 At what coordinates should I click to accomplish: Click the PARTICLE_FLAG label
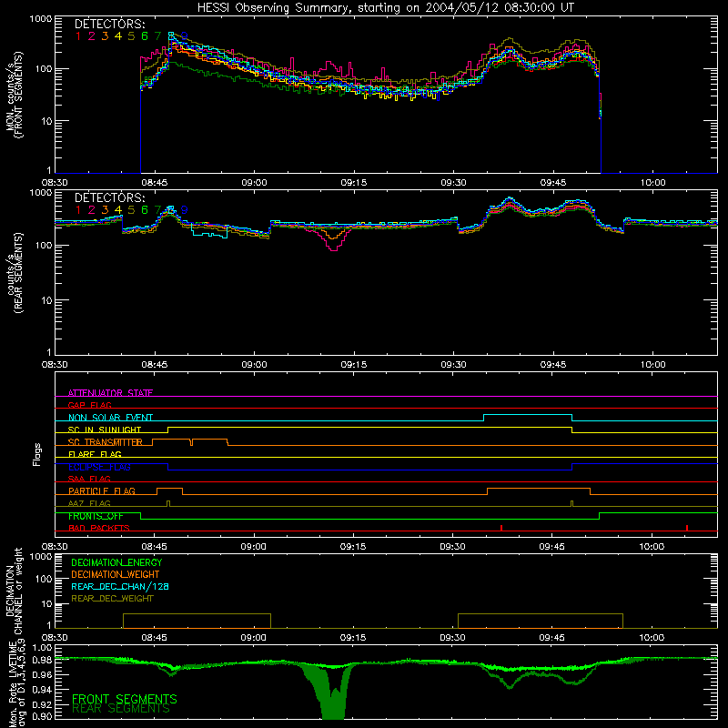point(102,491)
